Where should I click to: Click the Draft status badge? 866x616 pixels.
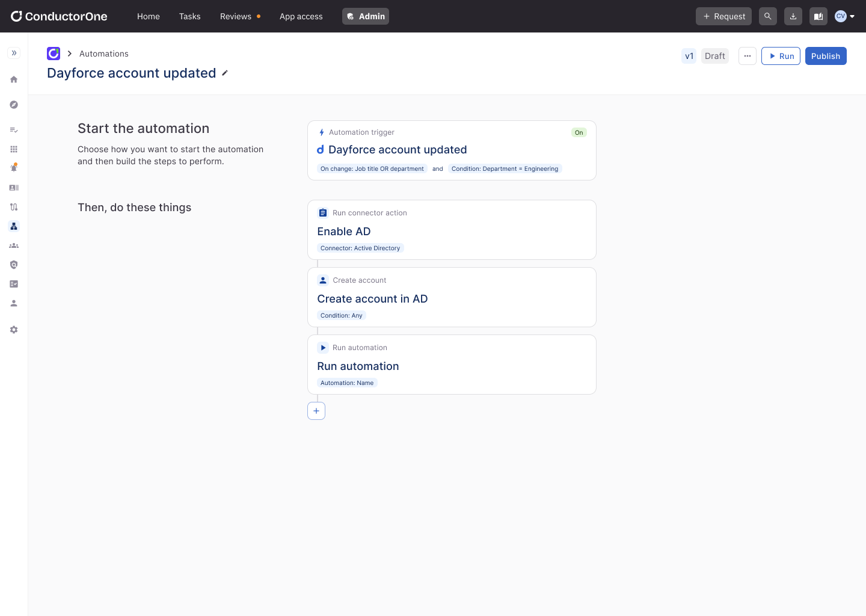click(715, 56)
